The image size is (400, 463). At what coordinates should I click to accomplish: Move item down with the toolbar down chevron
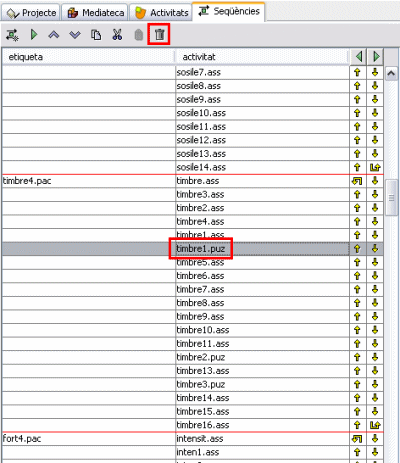(75, 35)
